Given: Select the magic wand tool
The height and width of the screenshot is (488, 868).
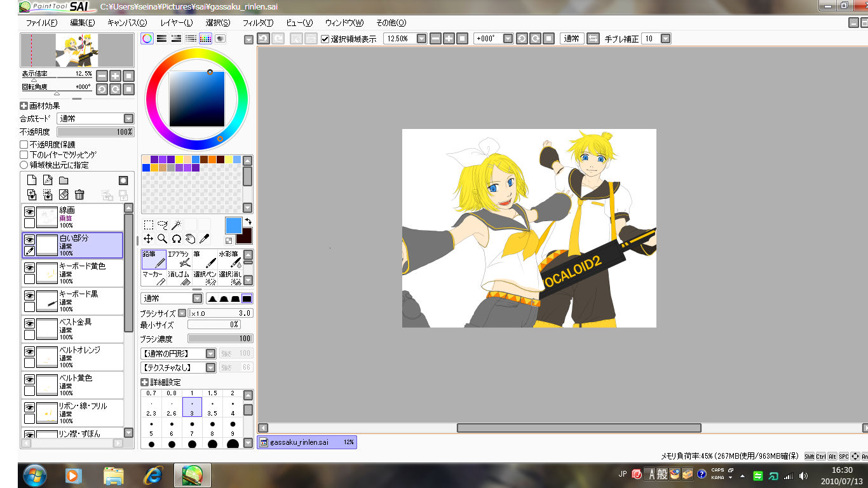Looking at the screenshot, I should pos(176,224).
